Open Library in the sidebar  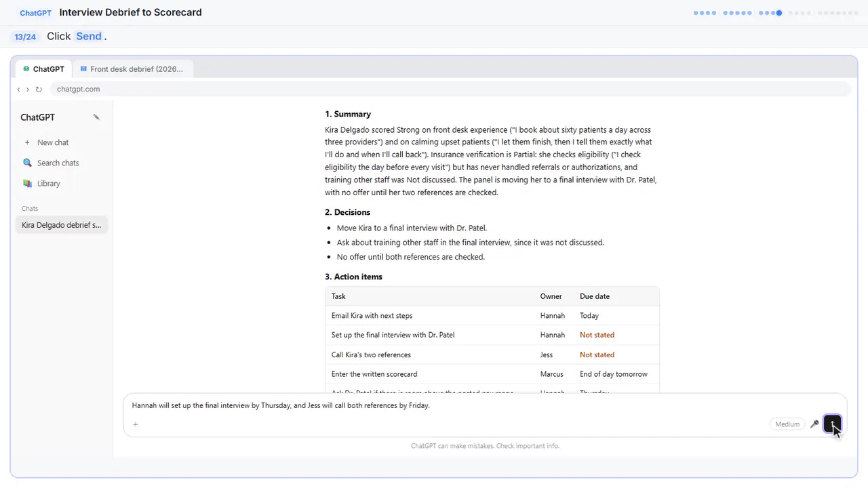click(49, 184)
